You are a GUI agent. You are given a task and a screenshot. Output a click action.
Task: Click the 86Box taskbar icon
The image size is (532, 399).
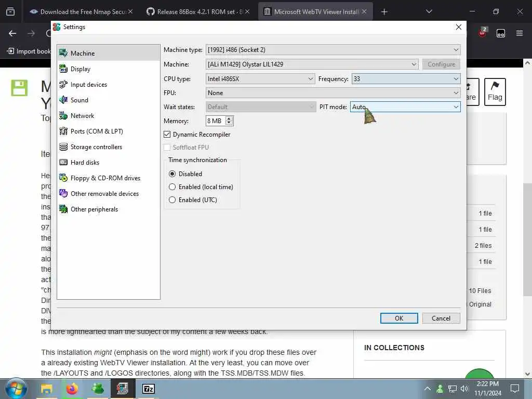[123, 389]
